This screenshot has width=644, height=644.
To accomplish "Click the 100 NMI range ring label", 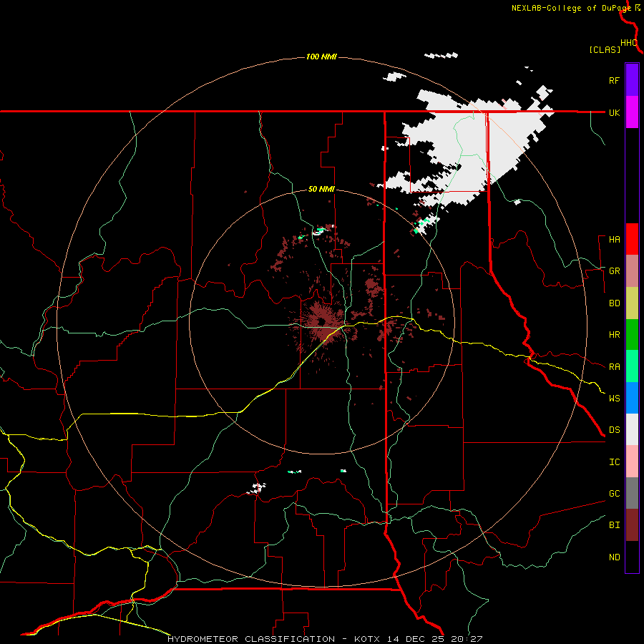I will pos(321,57).
